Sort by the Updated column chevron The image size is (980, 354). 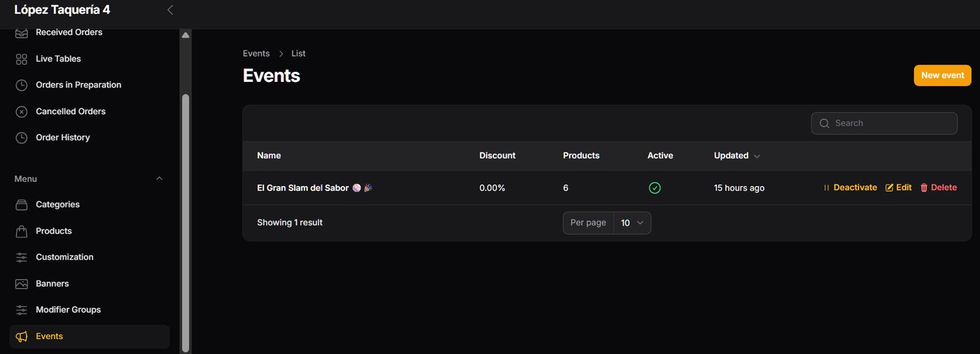[757, 156]
